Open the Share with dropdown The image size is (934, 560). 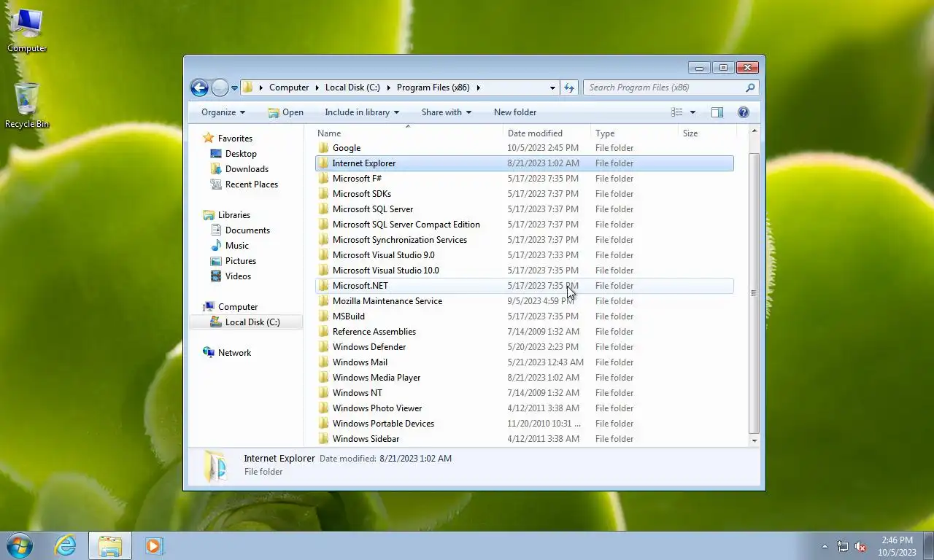click(x=447, y=112)
